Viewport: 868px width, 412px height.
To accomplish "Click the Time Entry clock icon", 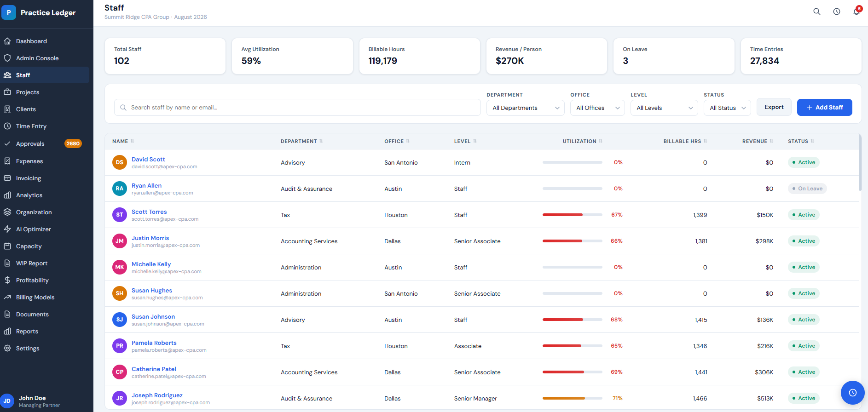I will point(7,126).
